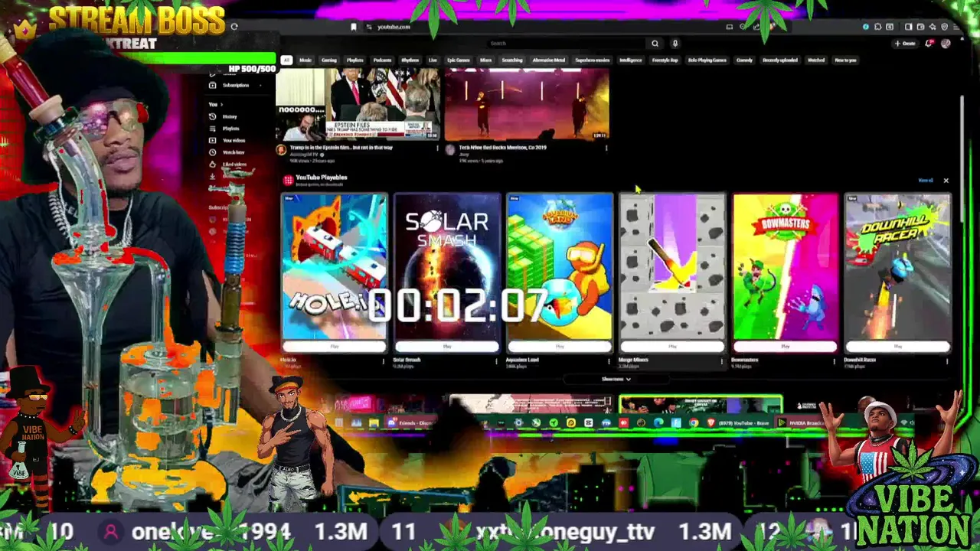Click Play under Merge Miners

[x=672, y=347]
